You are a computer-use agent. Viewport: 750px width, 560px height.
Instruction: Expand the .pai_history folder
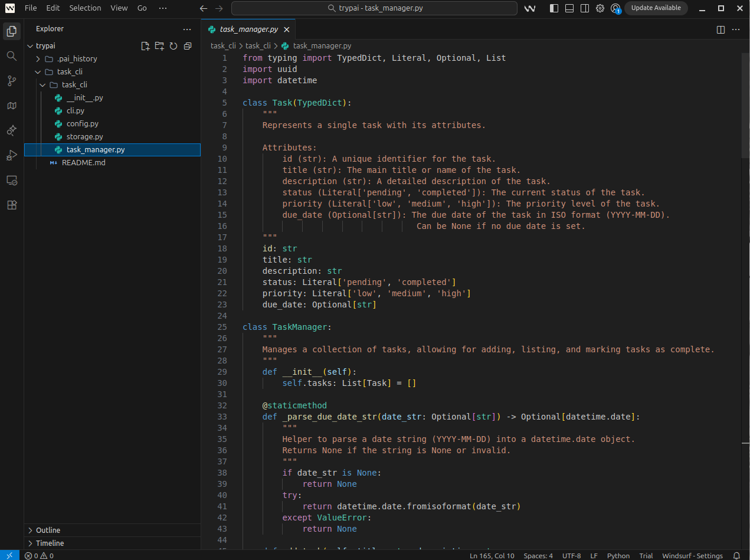(77, 59)
